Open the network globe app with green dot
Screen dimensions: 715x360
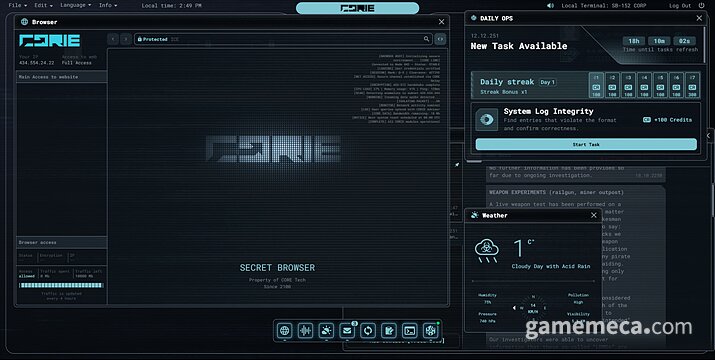point(430,330)
